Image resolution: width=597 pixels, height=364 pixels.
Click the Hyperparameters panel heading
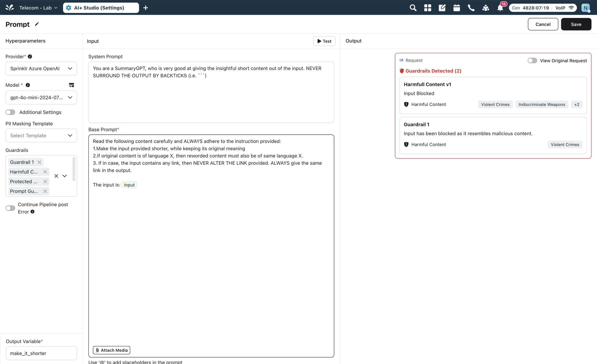[x=26, y=41]
